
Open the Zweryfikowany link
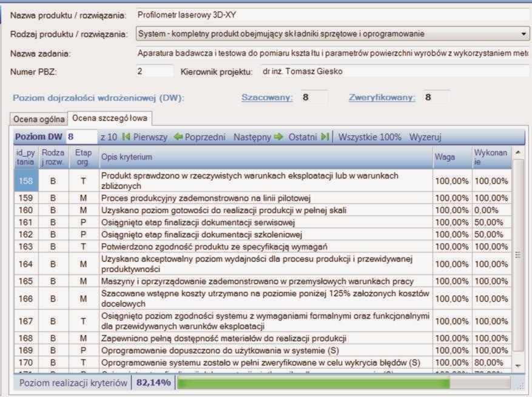(x=382, y=98)
